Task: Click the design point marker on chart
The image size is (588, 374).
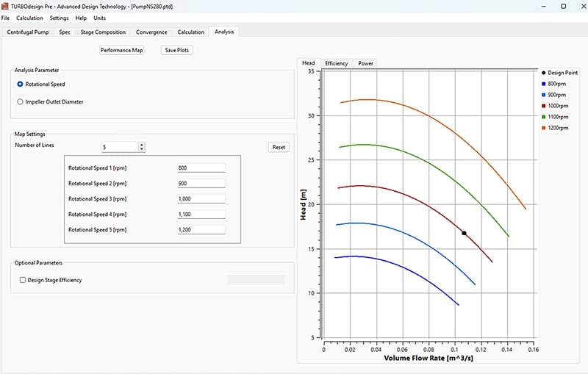Action: [x=464, y=233]
